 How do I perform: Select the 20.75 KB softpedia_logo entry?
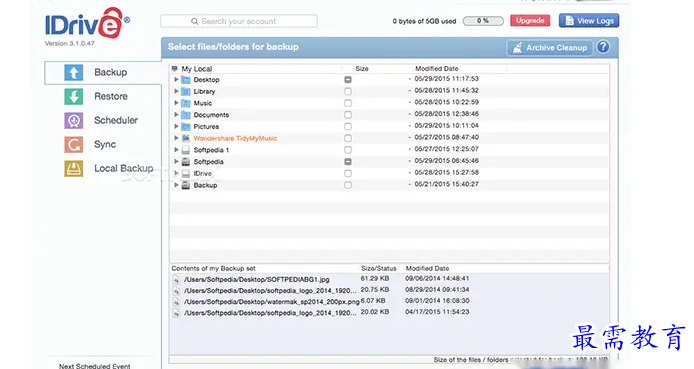[389, 290]
